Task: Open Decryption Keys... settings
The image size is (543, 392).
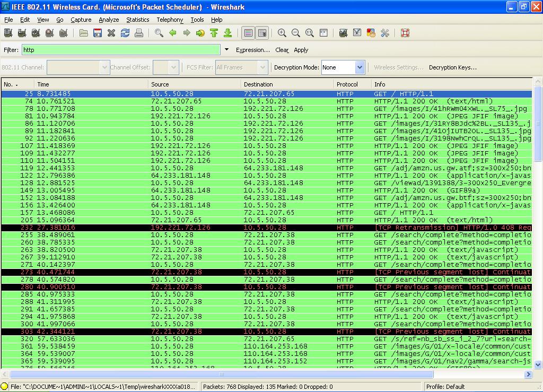Action: click(453, 67)
